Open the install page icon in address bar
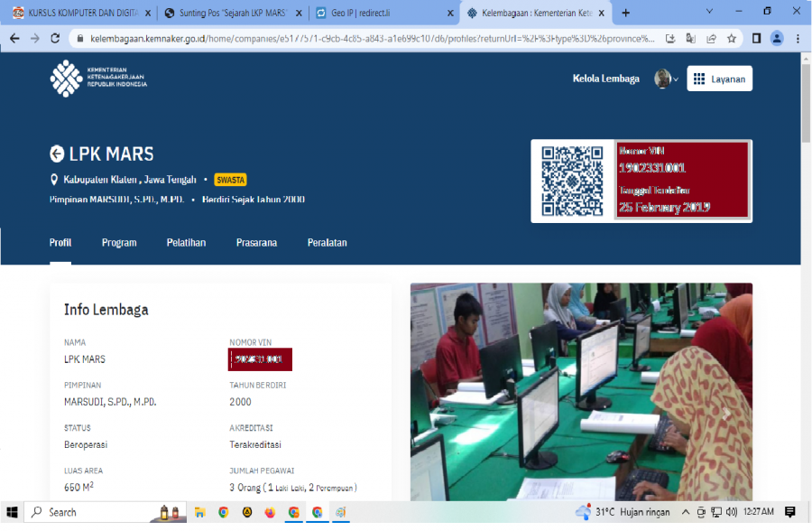This screenshot has width=812, height=531. (671, 40)
